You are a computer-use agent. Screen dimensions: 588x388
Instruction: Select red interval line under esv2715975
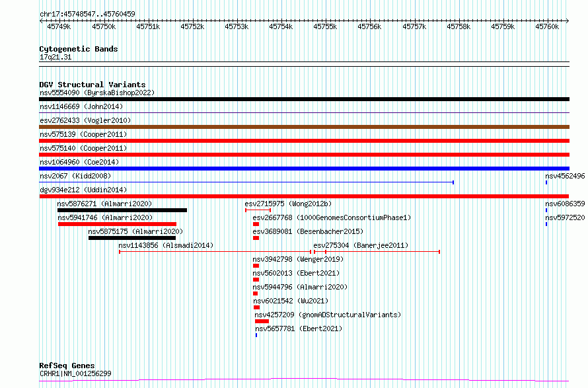258,210
